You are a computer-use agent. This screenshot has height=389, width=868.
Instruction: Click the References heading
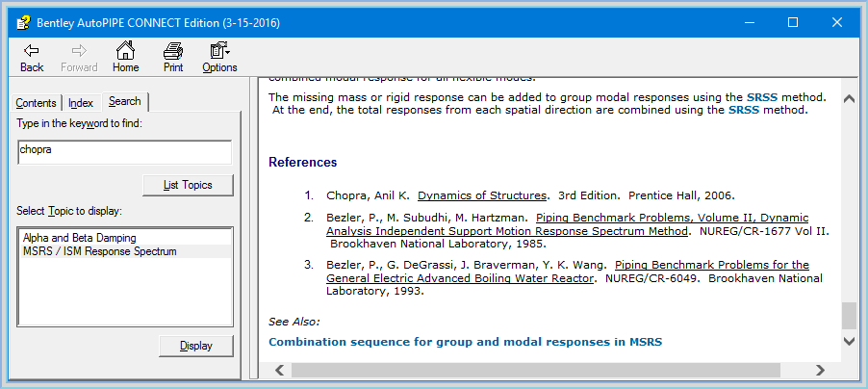[303, 163]
